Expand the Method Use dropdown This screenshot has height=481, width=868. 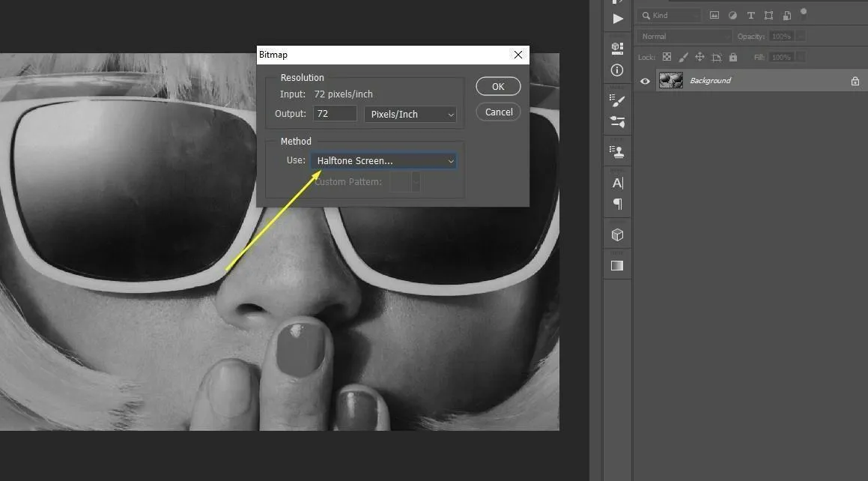[384, 161]
